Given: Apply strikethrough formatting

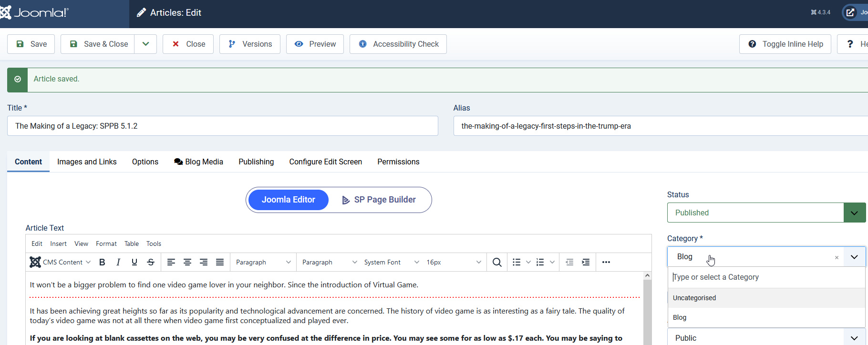Looking at the screenshot, I should coord(151,262).
